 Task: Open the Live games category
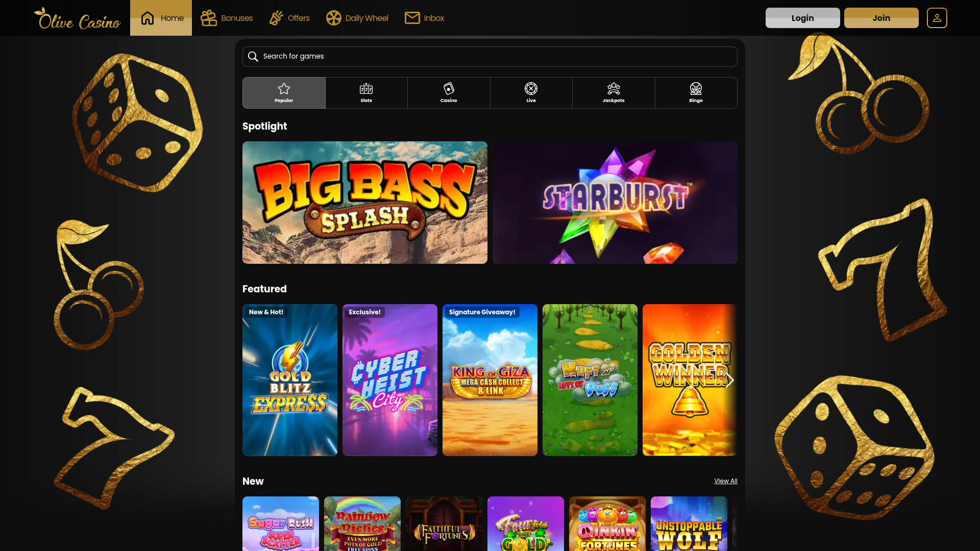pyautogui.click(x=531, y=92)
